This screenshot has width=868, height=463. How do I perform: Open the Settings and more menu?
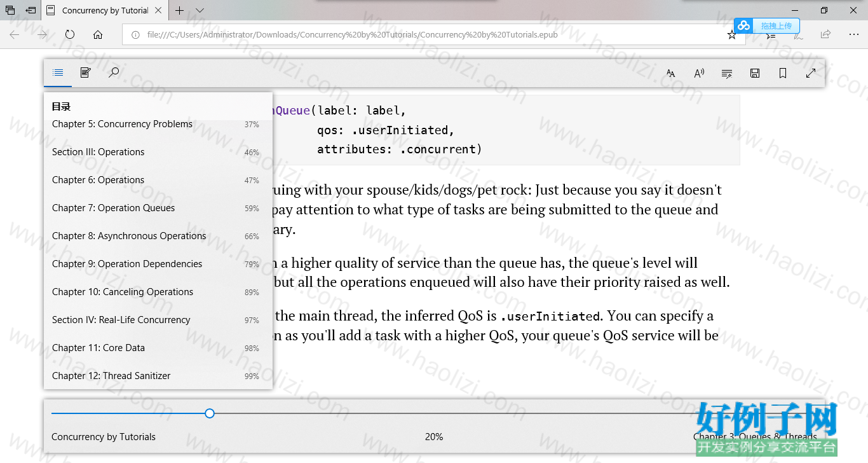(853, 34)
